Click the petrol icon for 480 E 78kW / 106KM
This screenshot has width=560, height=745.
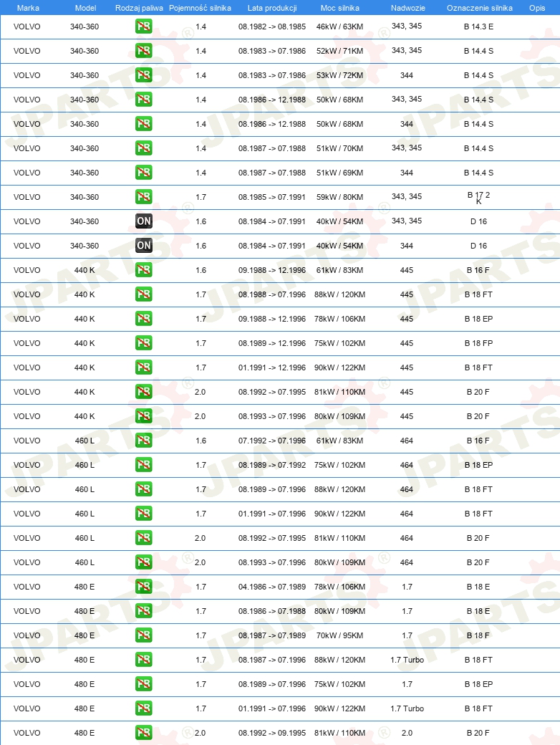tap(143, 586)
